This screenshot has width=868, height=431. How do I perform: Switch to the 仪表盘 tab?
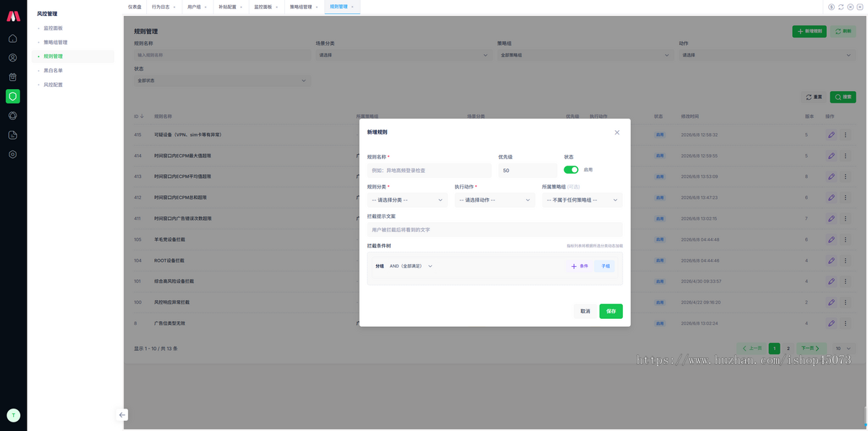[x=135, y=7]
